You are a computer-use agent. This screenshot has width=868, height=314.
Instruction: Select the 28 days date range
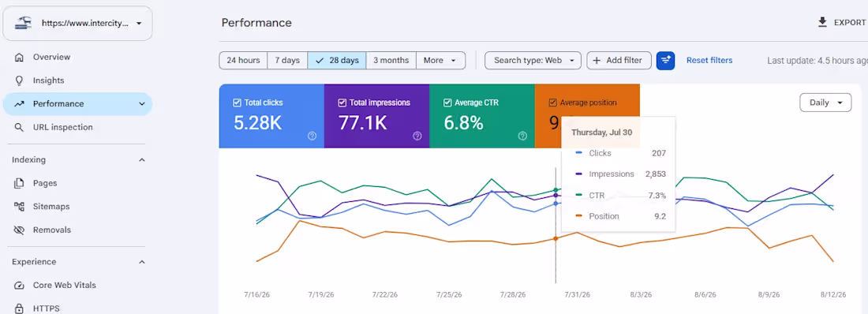coord(337,61)
